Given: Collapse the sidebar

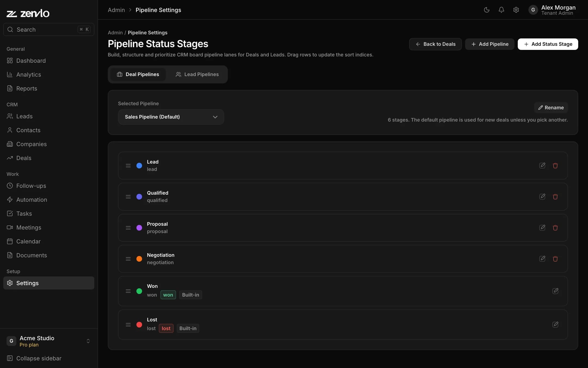Looking at the screenshot, I should tap(49, 358).
